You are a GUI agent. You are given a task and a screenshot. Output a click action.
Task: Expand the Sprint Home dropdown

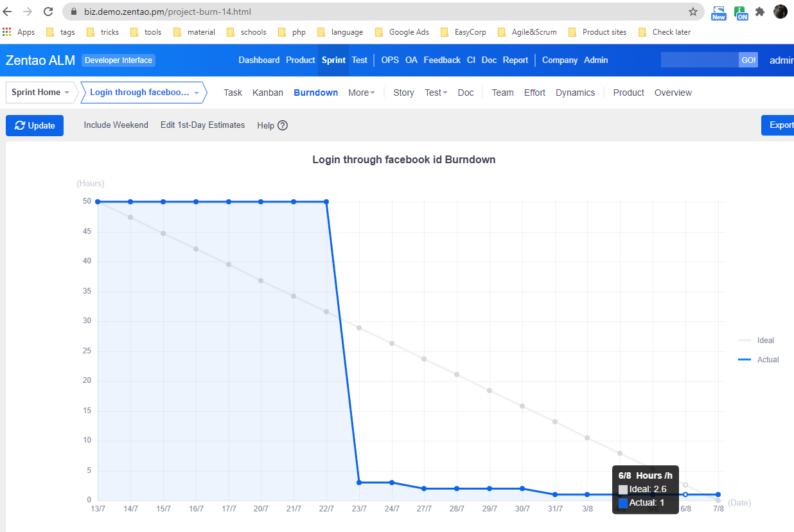pos(40,93)
